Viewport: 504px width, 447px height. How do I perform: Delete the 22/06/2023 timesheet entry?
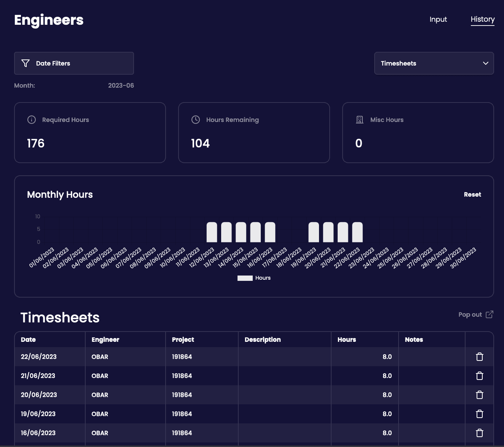click(479, 357)
